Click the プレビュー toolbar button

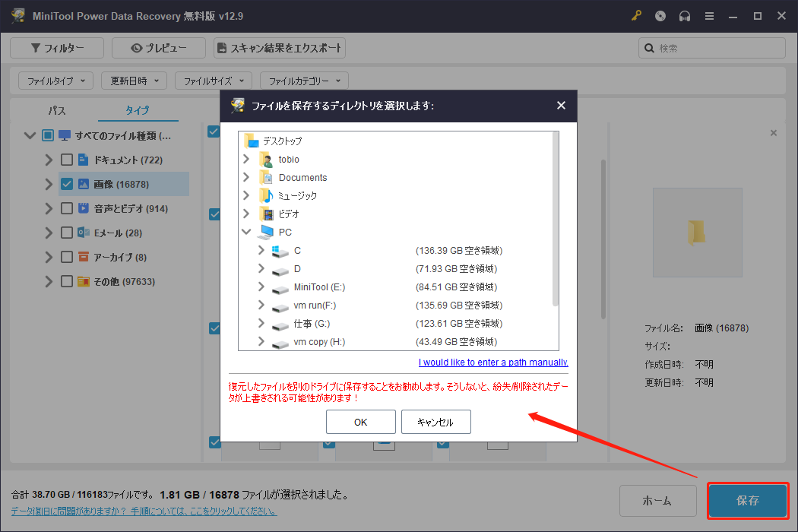pos(159,48)
